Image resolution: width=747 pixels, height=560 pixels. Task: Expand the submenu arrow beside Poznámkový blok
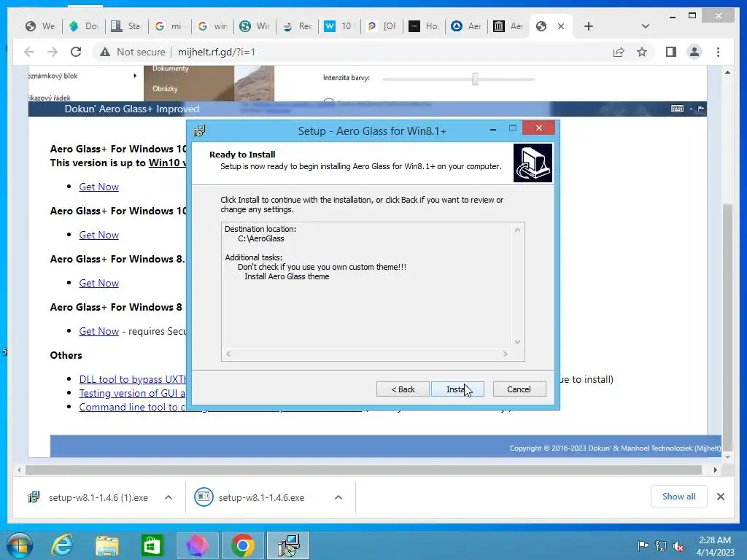point(135,76)
